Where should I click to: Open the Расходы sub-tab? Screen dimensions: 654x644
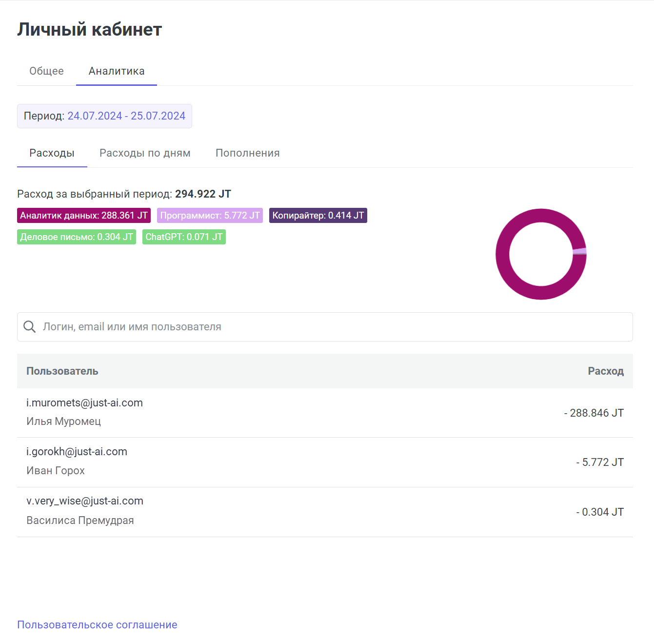[x=52, y=153]
